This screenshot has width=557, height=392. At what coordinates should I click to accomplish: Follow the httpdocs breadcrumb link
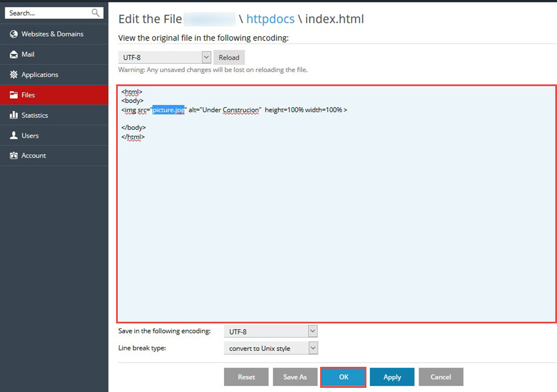(x=270, y=19)
